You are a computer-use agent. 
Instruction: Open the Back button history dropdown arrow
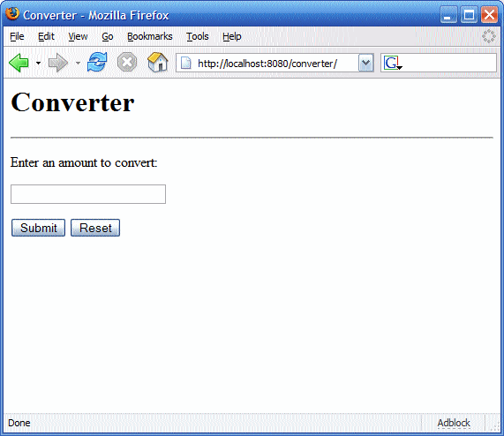[x=38, y=63]
